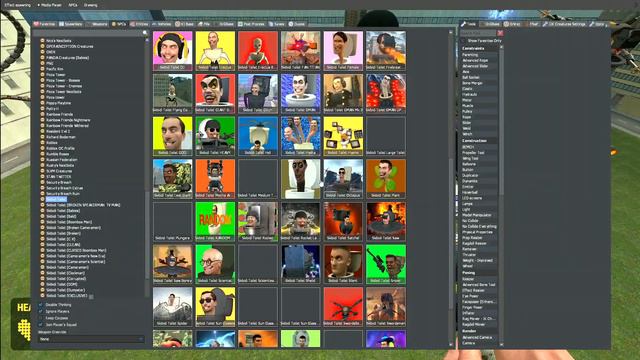Screen dimensions: 640x360
Task: Spawn the Skibidi Toilet Large Toilet NPC
Action: pos(386,136)
